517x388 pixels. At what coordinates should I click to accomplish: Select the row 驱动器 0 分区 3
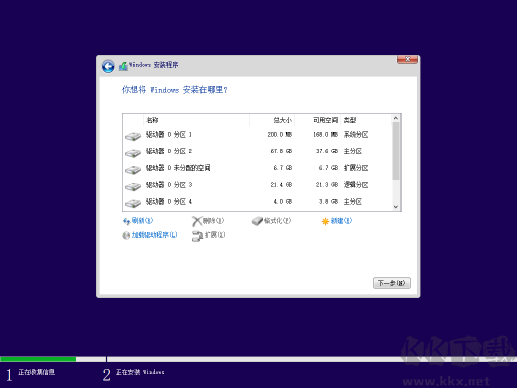click(257, 185)
